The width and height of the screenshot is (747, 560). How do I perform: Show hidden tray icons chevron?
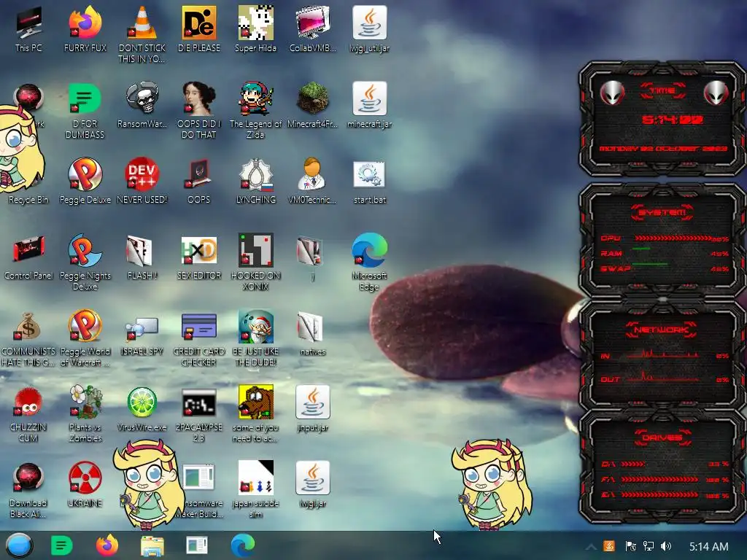click(591, 547)
